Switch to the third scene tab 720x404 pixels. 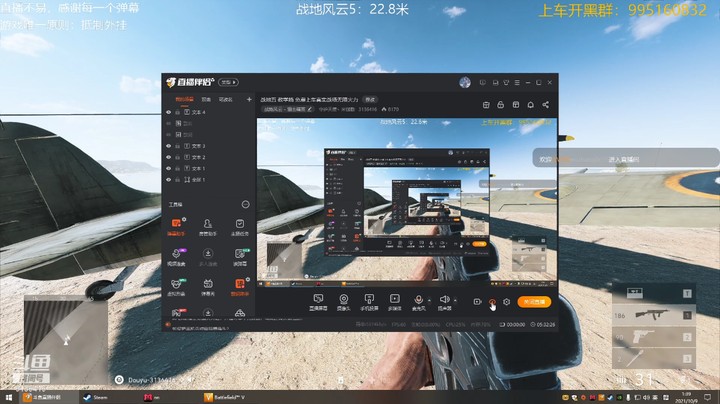(x=225, y=99)
